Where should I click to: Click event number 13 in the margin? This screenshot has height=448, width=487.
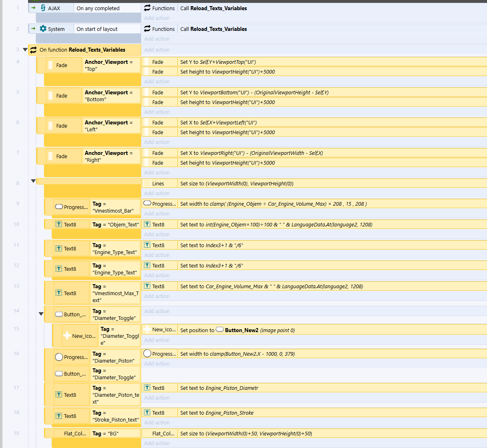(16, 286)
